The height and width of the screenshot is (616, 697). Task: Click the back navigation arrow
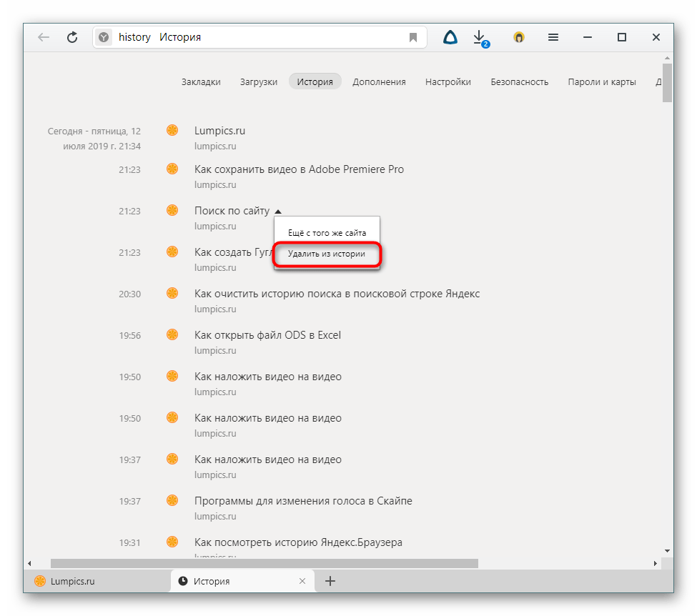pos(44,37)
